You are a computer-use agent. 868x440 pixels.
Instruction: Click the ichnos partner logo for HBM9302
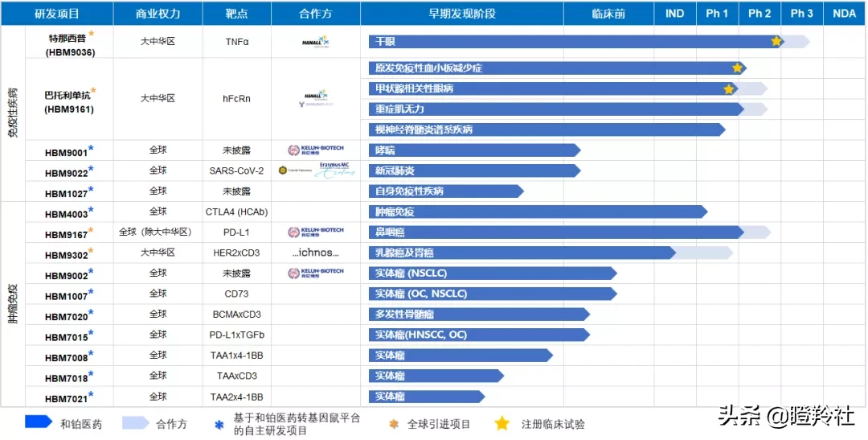[316, 253]
